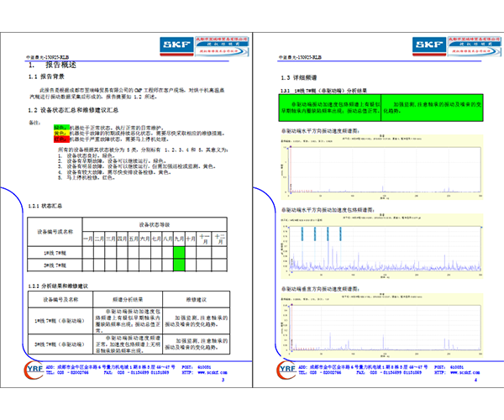The width and height of the screenshot is (504, 420).
Task: Click the green September cell for 1# line
Action: [179, 251]
